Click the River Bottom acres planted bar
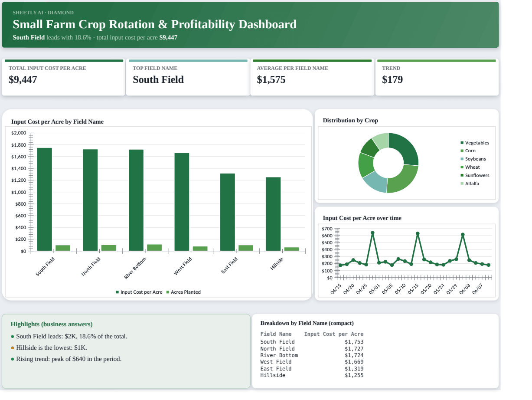Image resolution: width=532 pixels, height=400 pixels. (154, 248)
